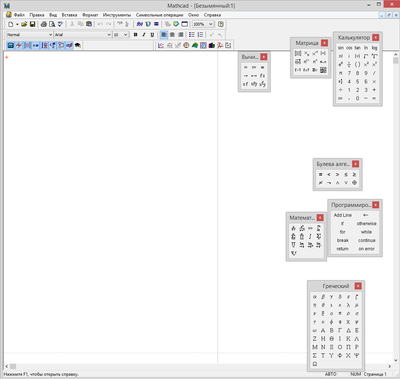The image size is (400, 379).
Task: Click the summation icon in Математ... panel
Action: (x=318, y=237)
